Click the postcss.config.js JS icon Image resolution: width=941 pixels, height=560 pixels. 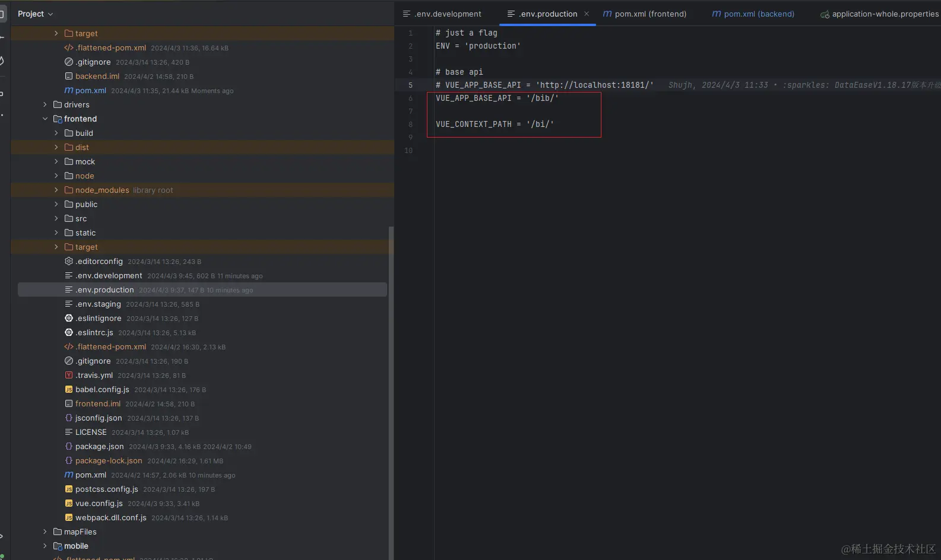pos(69,489)
